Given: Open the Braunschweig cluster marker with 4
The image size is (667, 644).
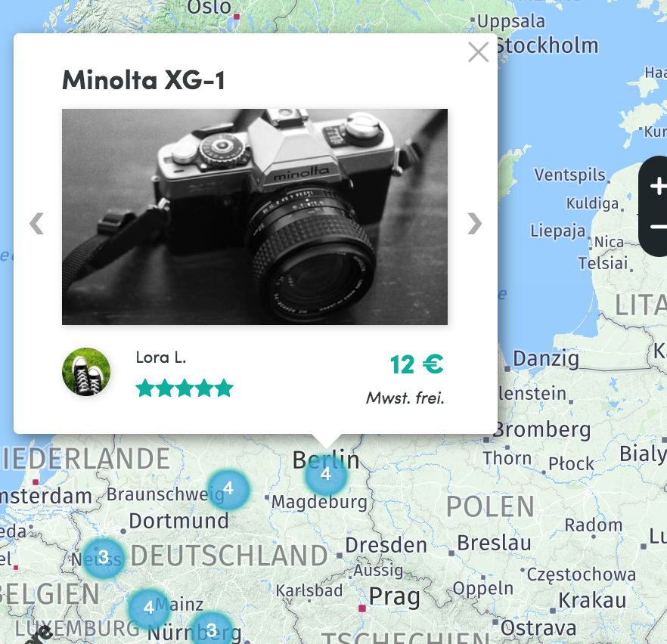Looking at the screenshot, I should (228, 488).
